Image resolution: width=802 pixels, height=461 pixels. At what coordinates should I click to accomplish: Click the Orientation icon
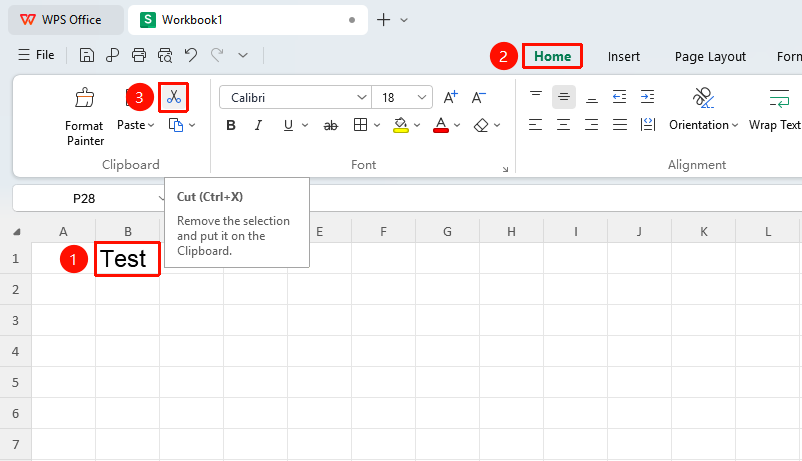pos(703,97)
